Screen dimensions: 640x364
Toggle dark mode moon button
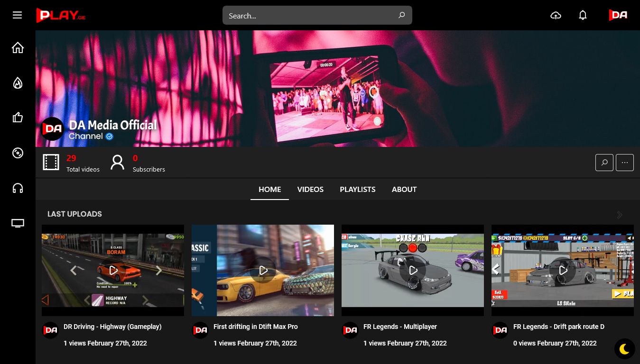(x=624, y=349)
